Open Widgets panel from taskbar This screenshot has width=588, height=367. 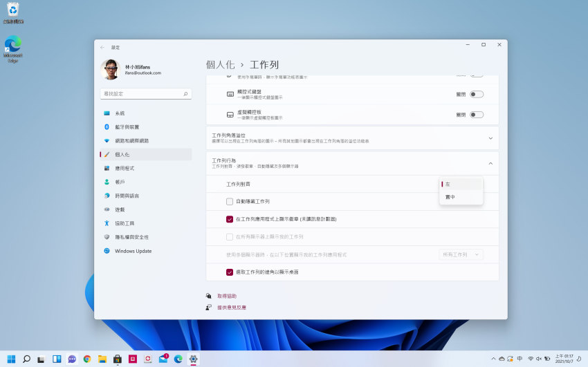pyautogui.click(x=57, y=359)
